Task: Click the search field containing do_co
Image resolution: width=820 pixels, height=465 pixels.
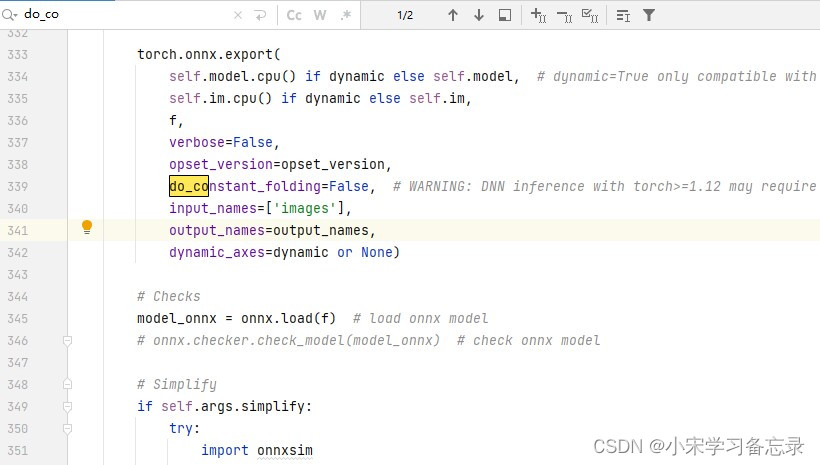Action: click(126, 15)
